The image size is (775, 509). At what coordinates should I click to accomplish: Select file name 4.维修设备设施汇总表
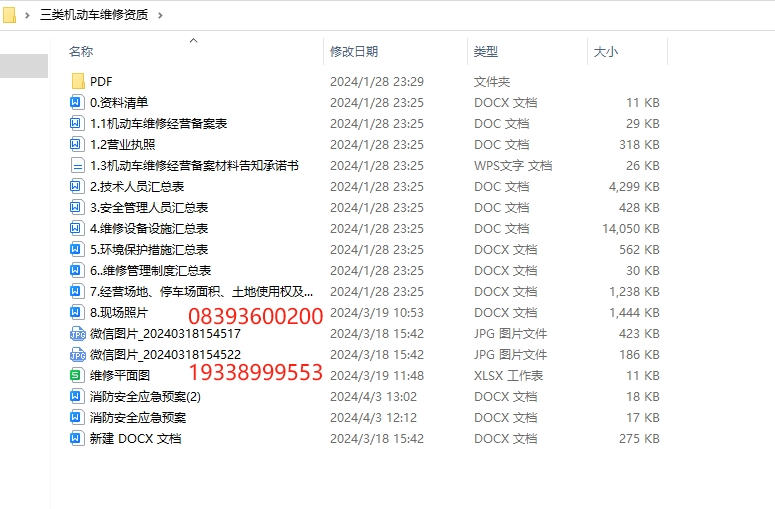[x=149, y=229]
